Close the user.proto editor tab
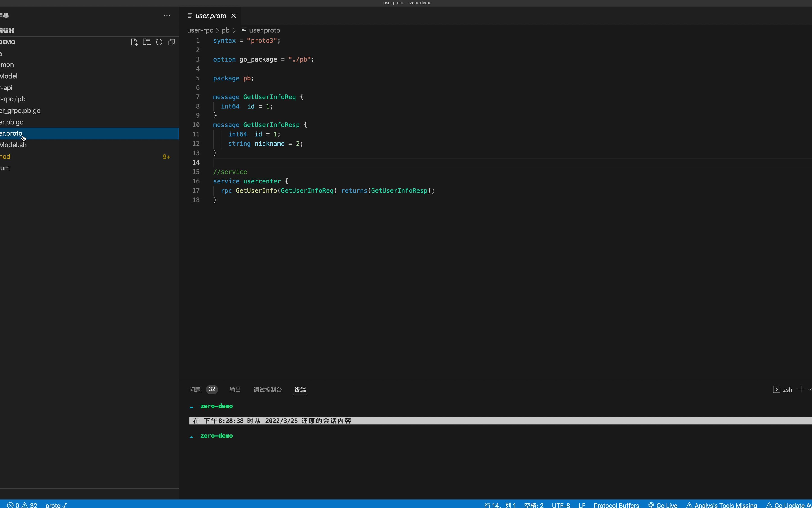 [x=234, y=16]
